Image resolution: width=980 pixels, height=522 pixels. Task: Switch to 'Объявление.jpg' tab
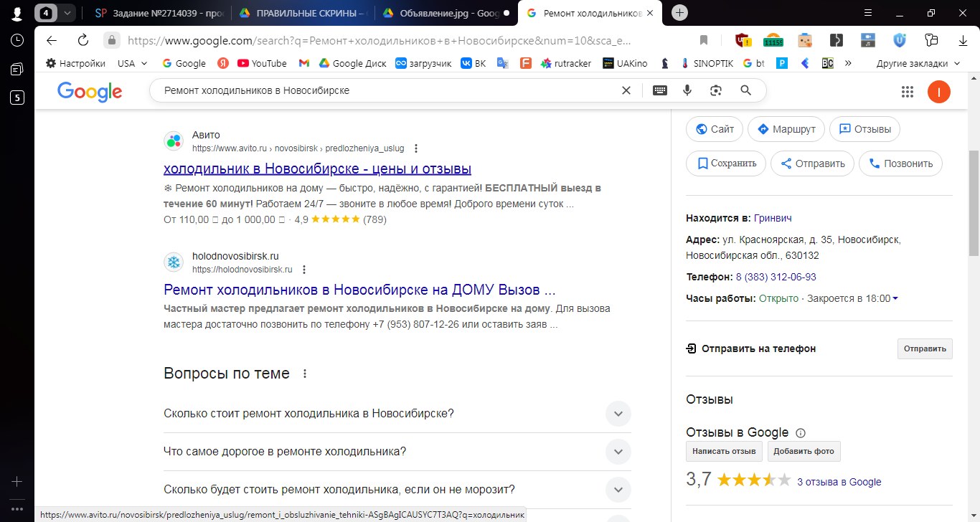point(446,13)
